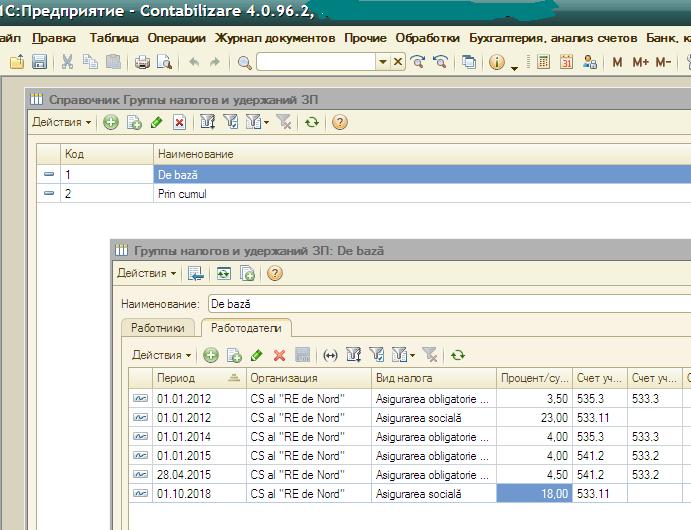Image resolution: width=691 pixels, height=530 pixels.
Task: Click the Save icon in main toolbar
Action: (x=39, y=62)
